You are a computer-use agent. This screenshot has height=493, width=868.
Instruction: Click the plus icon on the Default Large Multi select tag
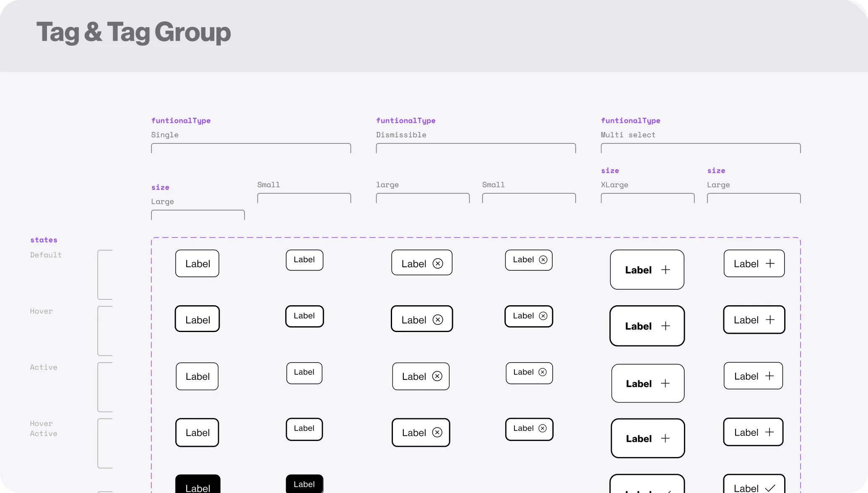[x=770, y=264]
